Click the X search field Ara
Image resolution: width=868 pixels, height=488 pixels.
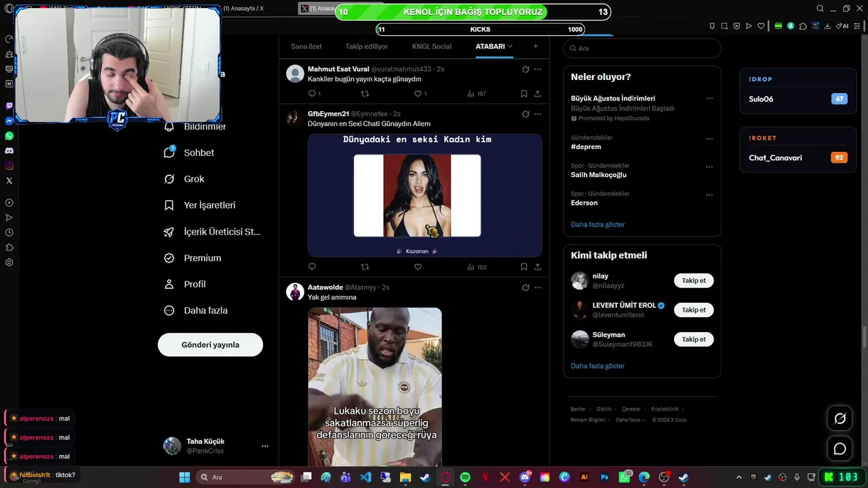point(642,48)
